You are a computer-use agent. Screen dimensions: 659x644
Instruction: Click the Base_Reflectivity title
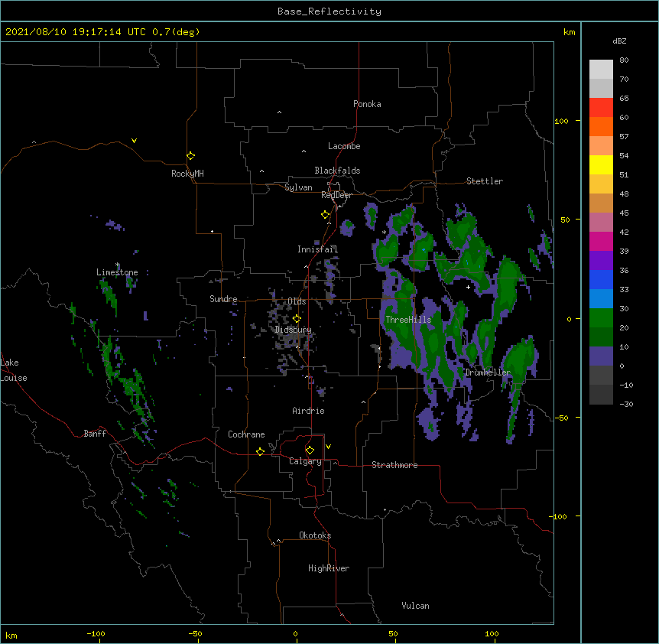(329, 11)
